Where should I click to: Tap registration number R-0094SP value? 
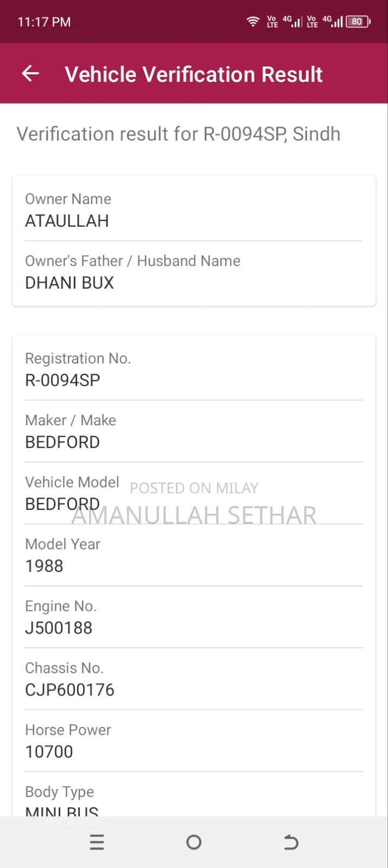click(x=63, y=380)
